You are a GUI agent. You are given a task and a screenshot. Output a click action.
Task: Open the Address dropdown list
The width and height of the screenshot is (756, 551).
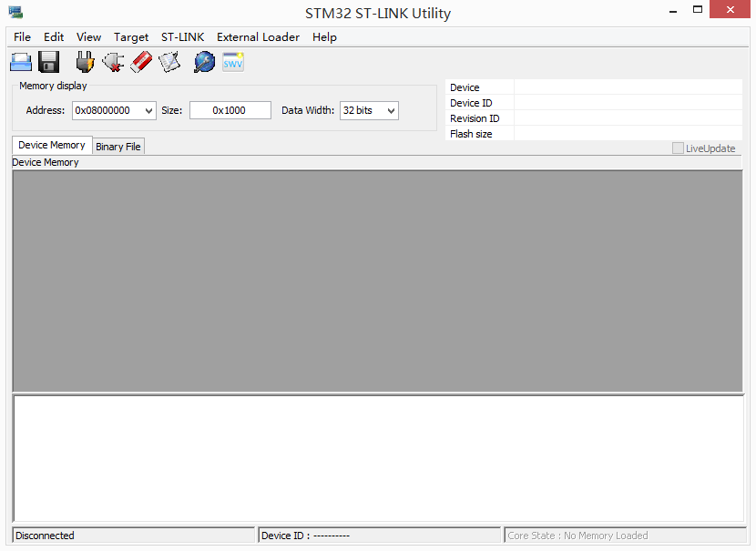(148, 109)
